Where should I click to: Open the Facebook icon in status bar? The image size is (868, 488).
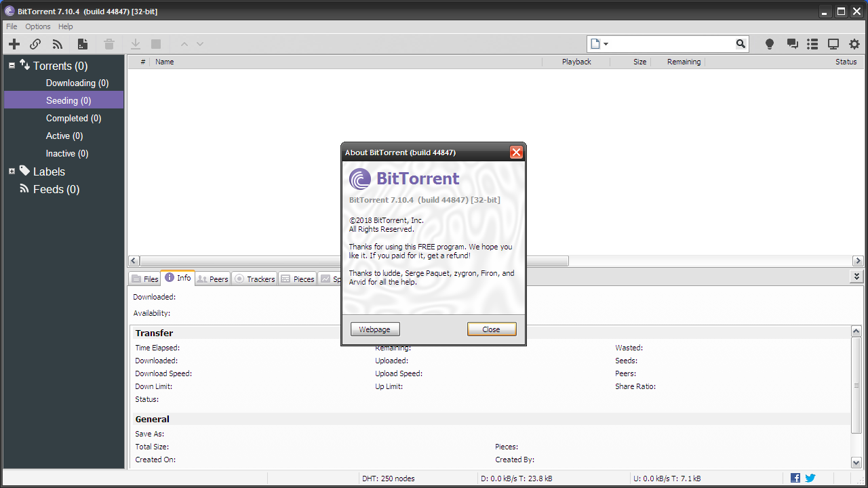[795, 478]
